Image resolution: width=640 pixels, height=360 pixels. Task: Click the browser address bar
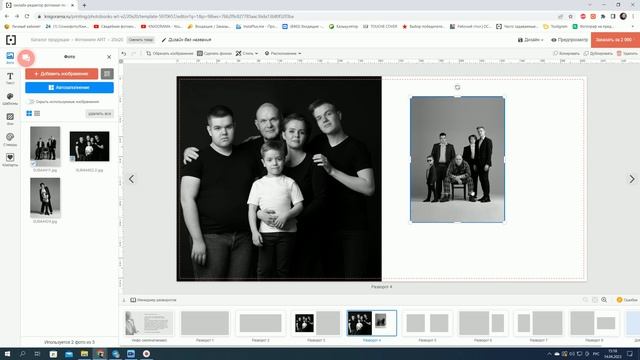coord(298,16)
